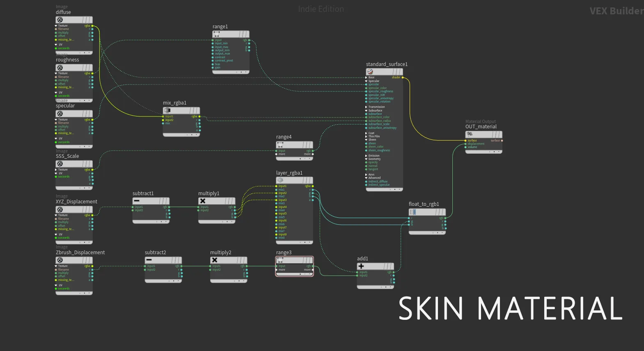The height and width of the screenshot is (351, 644).
Task: Click the rgba output connector on specular
Action: pos(92,120)
